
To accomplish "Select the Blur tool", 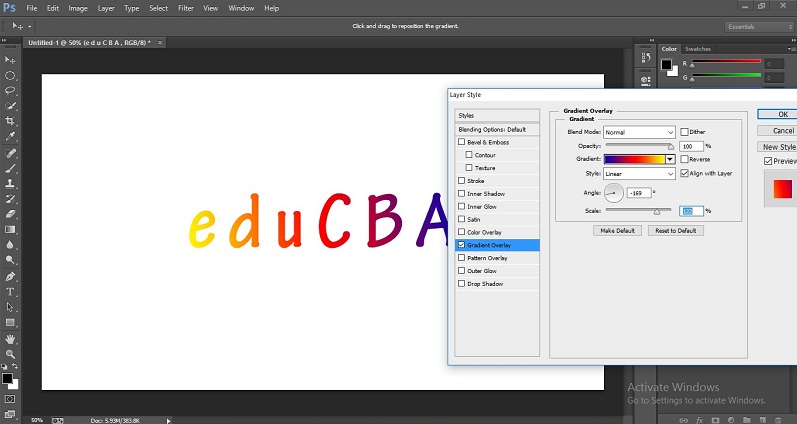I will coord(10,245).
